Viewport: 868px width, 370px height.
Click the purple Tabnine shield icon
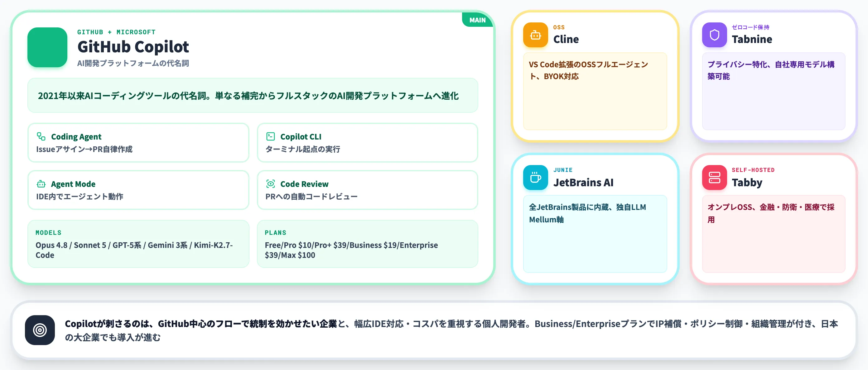click(x=714, y=35)
